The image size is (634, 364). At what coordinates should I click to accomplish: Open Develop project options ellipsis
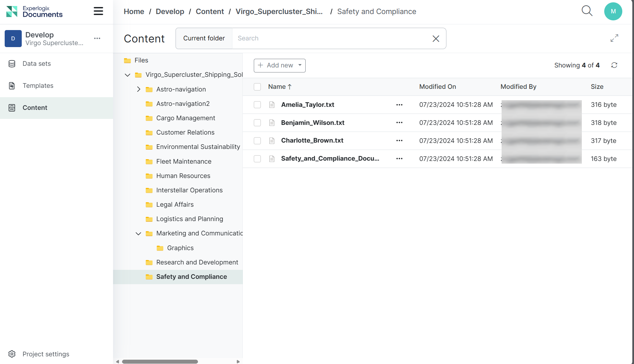point(97,38)
